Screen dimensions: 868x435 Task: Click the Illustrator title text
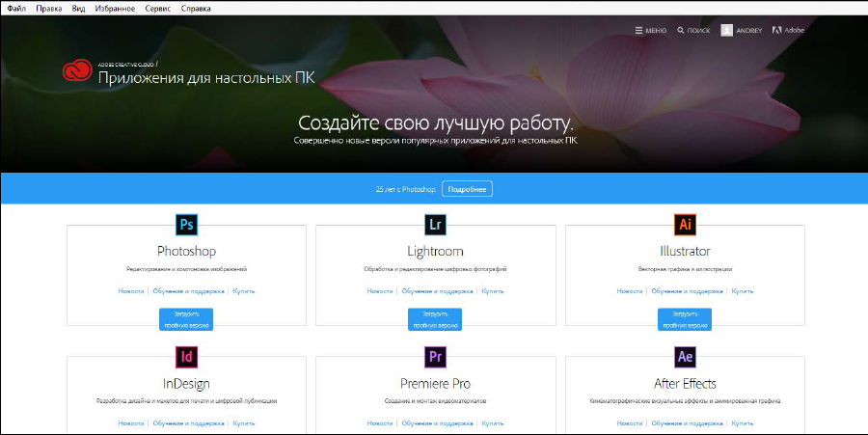pyautogui.click(x=685, y=252)
